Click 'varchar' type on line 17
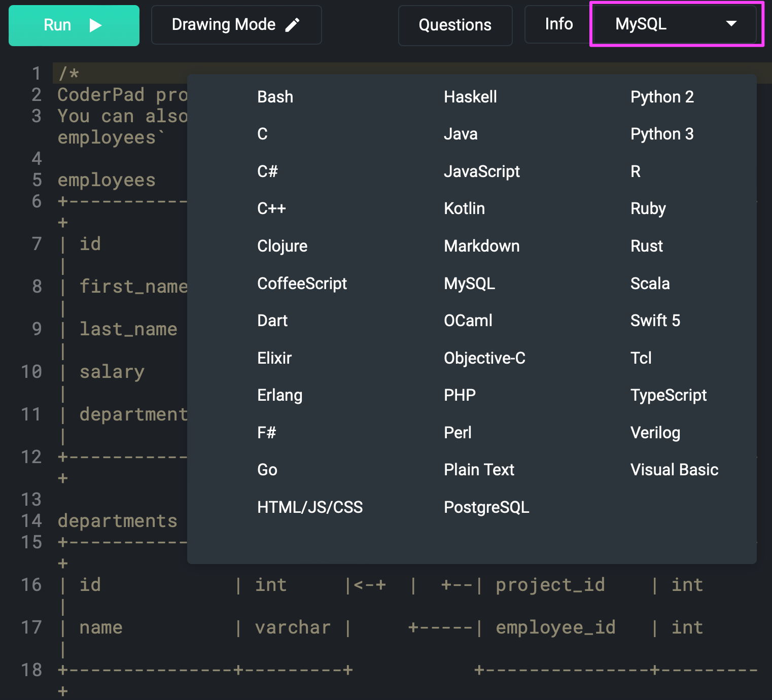The image size is (772, 700). coord(293,627)
